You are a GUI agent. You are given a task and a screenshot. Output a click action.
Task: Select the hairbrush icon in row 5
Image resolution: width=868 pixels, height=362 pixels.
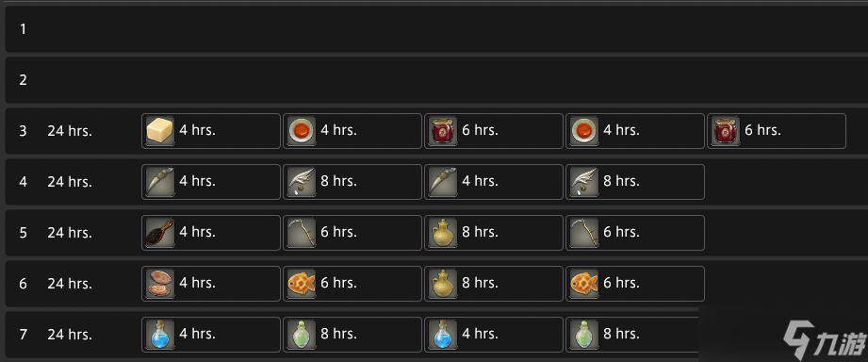160,233
